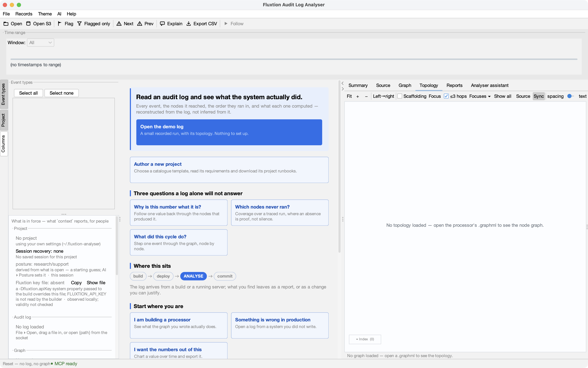Screen dimensions: 588x368
Task: Switch to the Source tab
Action: tap(383, 86)
